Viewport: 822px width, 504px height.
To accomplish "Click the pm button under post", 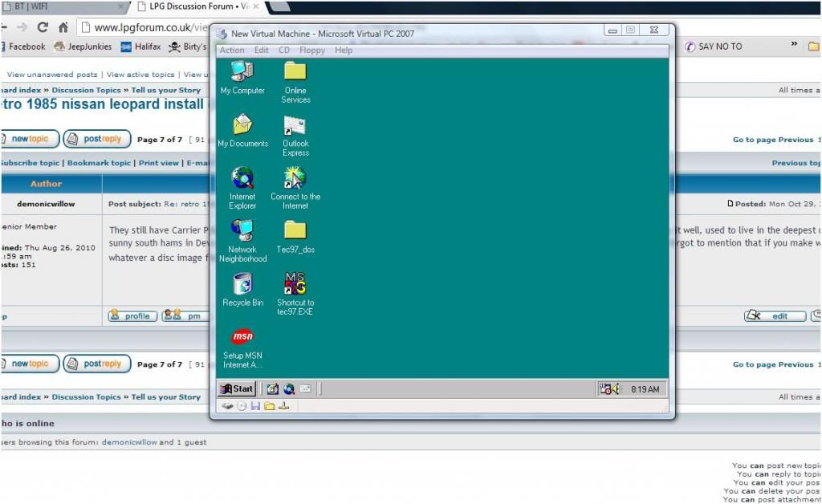I will tap(185, 316).
